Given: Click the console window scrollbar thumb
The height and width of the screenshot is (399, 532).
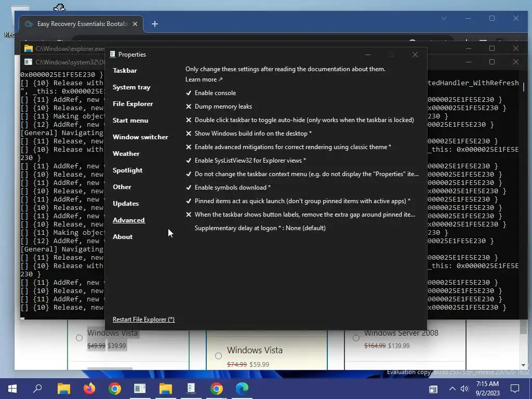Looking at the screenshot, I should coord(524,87).
